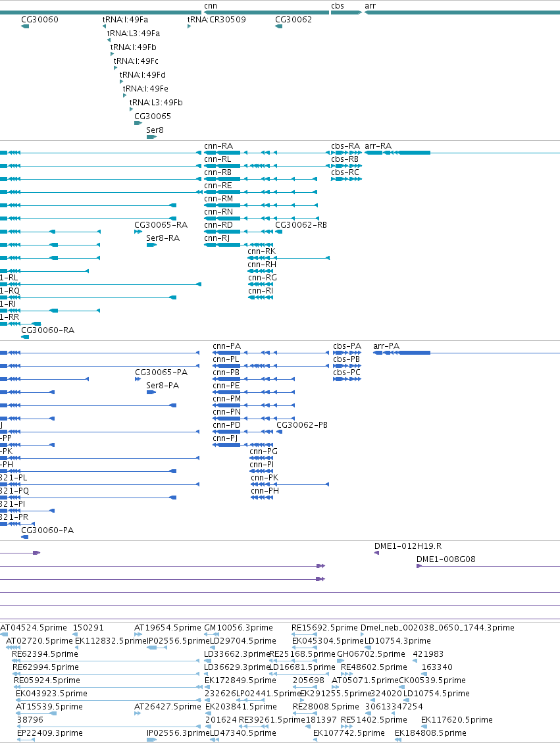560x743 pixels.
Task: Open the cnn-RK transcript label
Action: click(261, 251)
